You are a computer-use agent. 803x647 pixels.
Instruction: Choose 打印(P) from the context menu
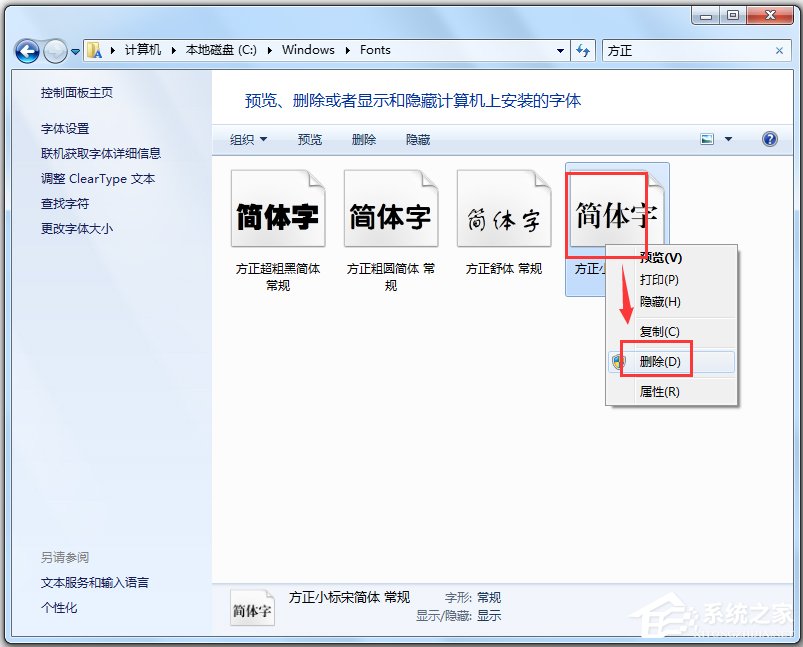pos(671,280)
